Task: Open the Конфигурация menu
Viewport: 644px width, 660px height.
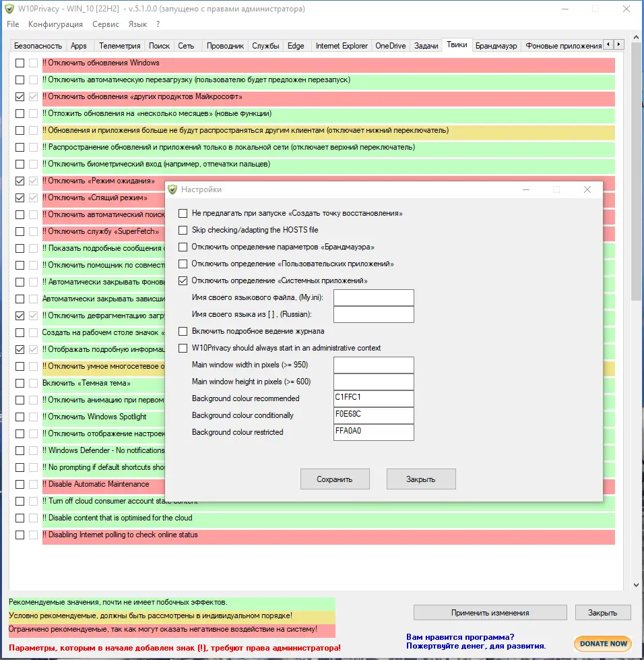Action: [x=55, y=24]
